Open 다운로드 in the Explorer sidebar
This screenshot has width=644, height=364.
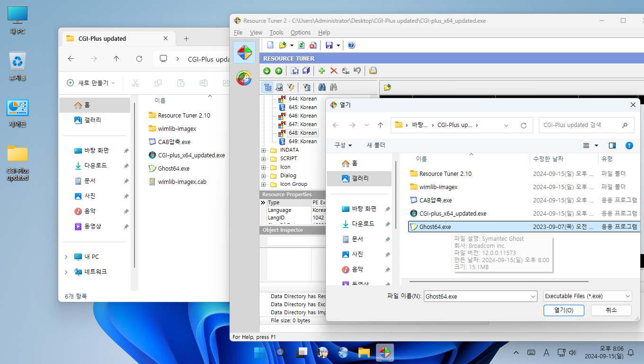pos(95,165)
